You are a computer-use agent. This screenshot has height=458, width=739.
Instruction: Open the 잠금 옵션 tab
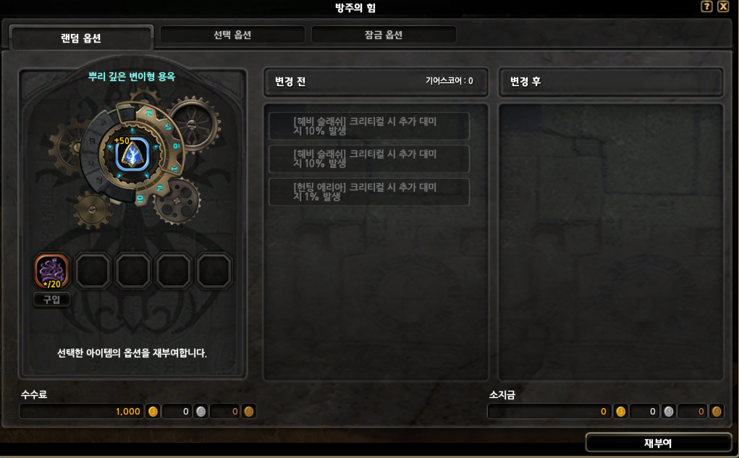pyautogui.click(x=383, y=35)
